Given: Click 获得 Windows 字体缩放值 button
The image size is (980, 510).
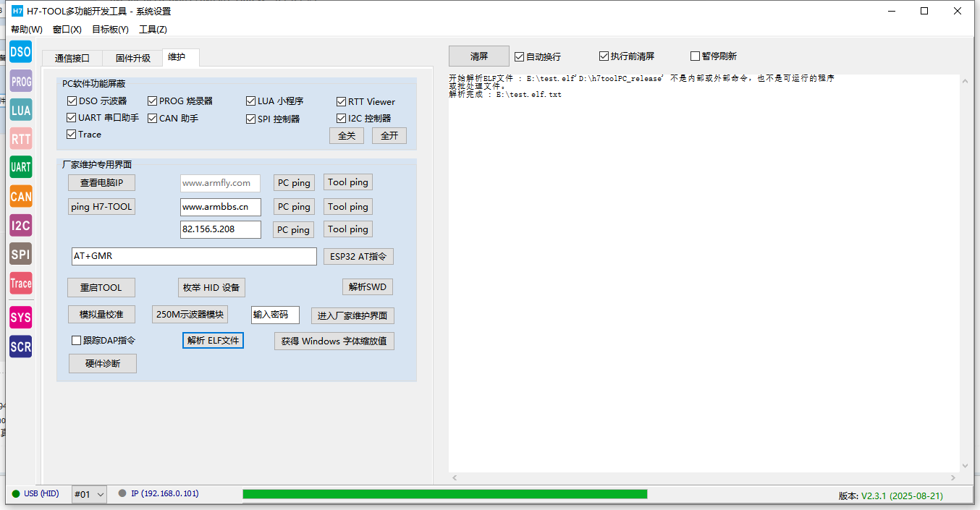Looking at the screenshot, I should [x=334, y=341].
